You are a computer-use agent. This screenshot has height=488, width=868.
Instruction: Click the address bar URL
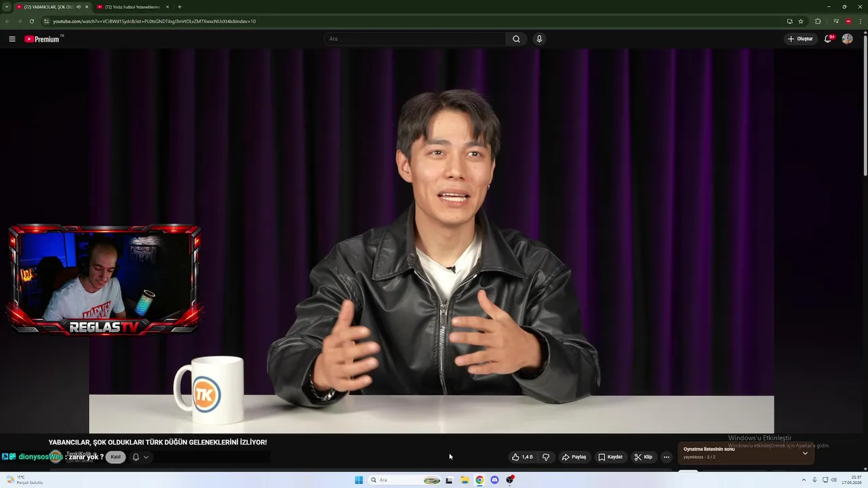click(155, 21)
